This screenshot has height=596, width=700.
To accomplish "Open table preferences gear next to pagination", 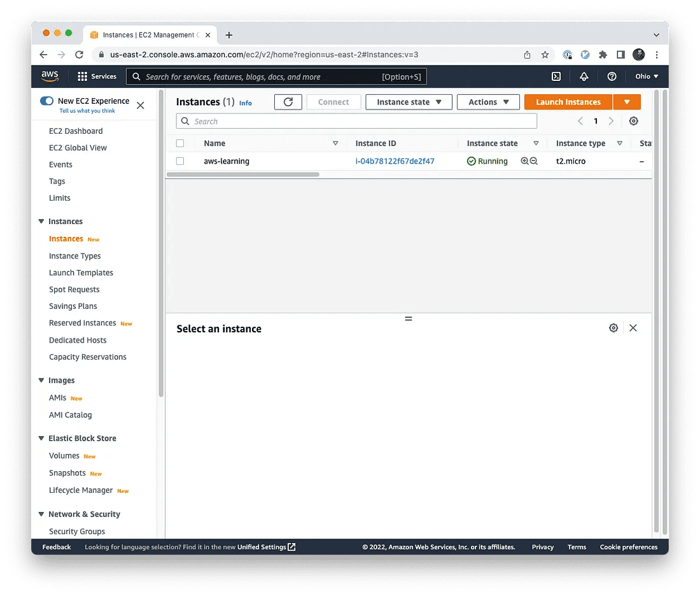I will point(633,121).
